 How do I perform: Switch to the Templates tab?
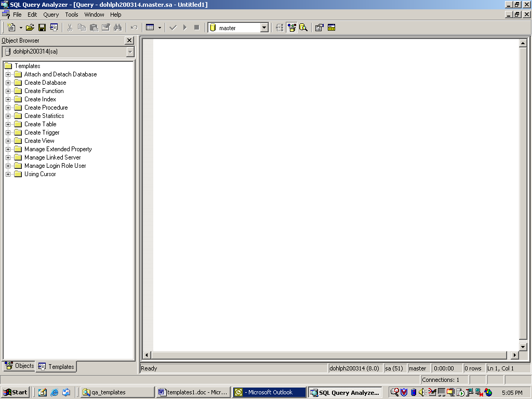tap(56, 366)
